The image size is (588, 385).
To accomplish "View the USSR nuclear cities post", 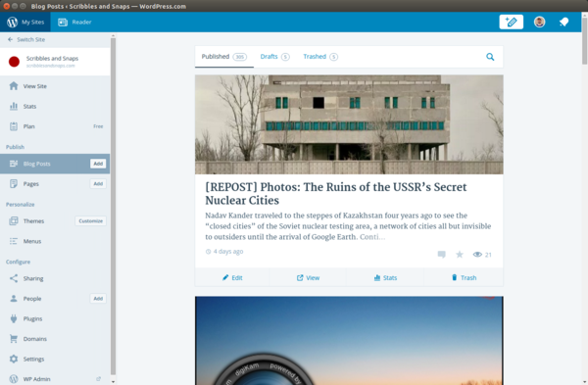I will tap(309, 278).
